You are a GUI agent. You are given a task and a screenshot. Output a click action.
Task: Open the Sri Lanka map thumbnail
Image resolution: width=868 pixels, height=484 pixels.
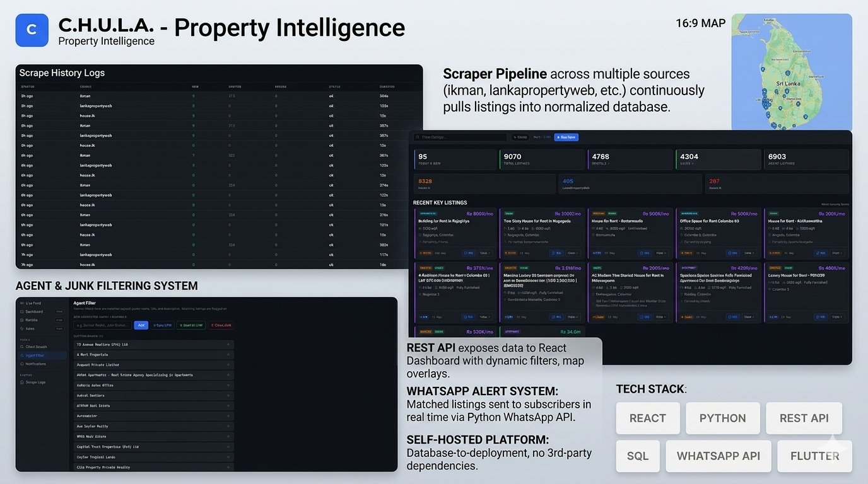point(792,72)
